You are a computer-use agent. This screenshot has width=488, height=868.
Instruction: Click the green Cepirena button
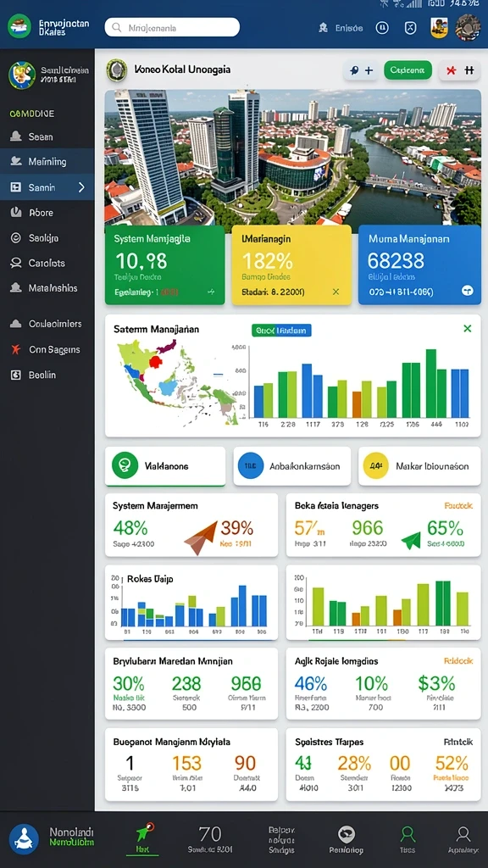tap(408, 70)
